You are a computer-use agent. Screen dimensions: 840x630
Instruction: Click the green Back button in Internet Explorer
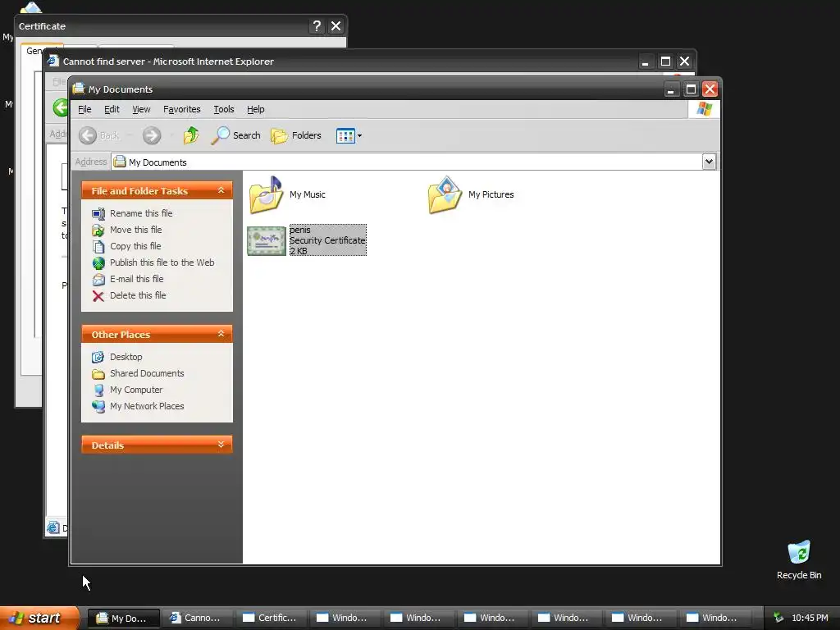(x=61, y=107)
